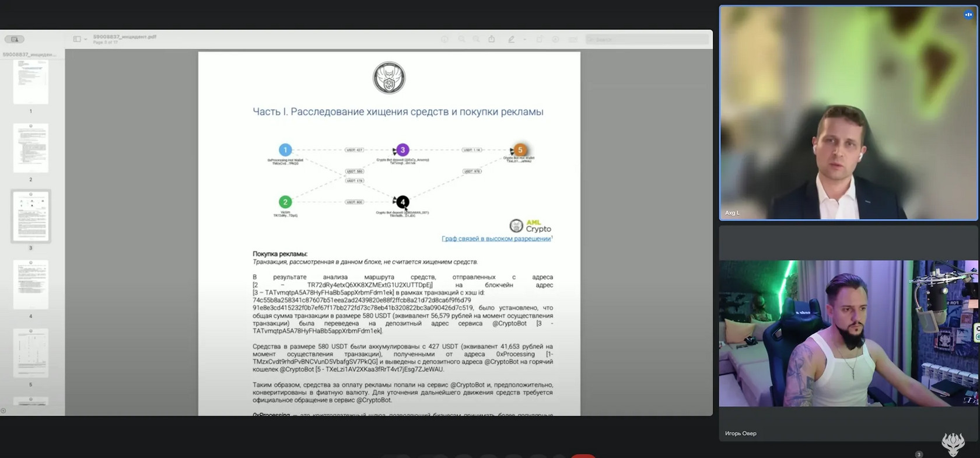Open page 1 thumbnail in sidebar
980x458 pixels.
click(31, 82)
